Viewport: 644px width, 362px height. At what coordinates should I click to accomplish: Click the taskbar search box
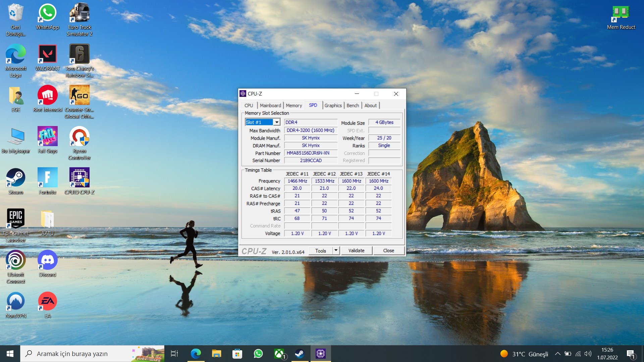click(x=92, y=354)
